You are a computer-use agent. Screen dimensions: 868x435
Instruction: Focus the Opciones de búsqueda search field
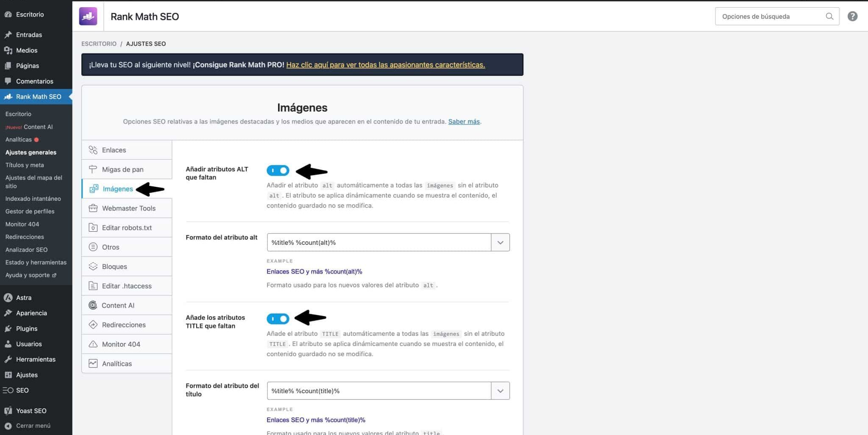coord(769,17)
